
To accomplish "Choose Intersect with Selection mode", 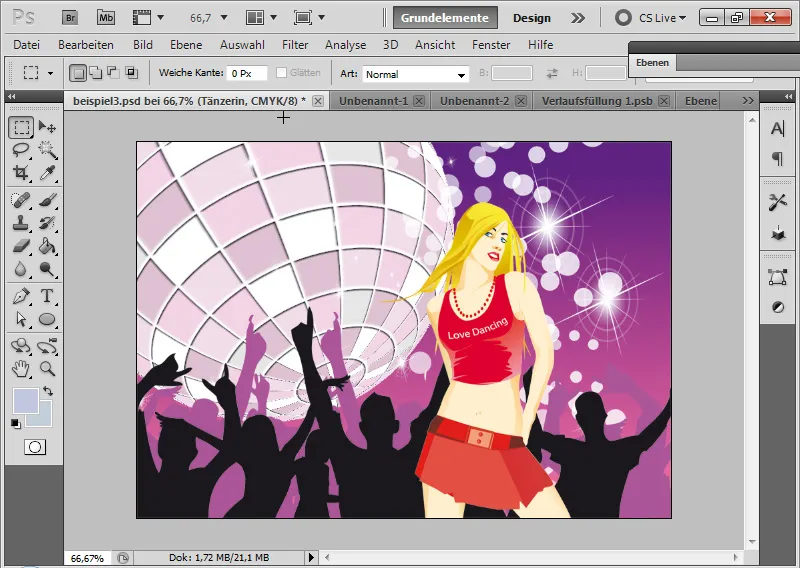I will [x=132, y=73].
